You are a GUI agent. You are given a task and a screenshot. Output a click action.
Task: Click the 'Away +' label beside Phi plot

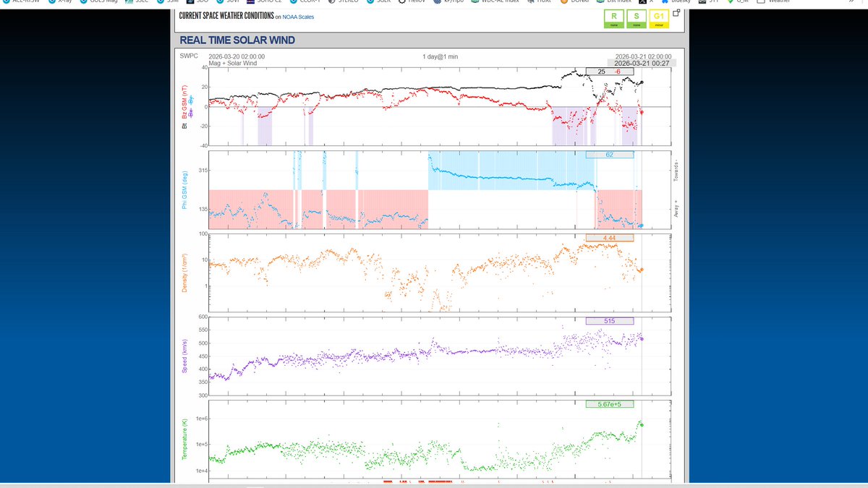point(676,210)
